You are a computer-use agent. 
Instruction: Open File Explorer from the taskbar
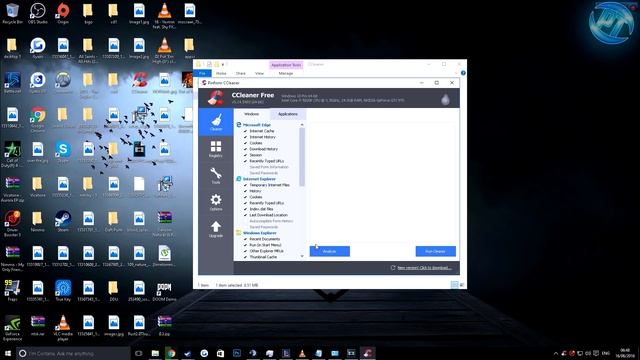tap(155, 353)
